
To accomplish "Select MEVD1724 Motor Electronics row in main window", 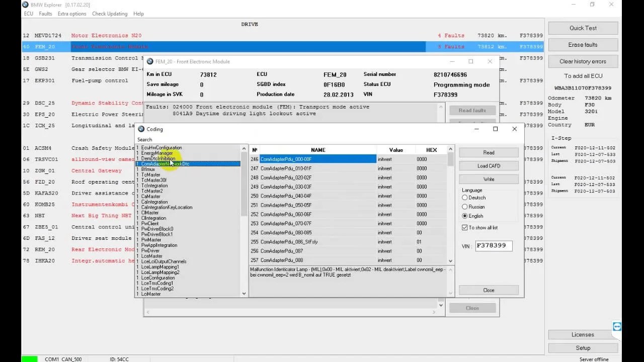I will point(283,36).
